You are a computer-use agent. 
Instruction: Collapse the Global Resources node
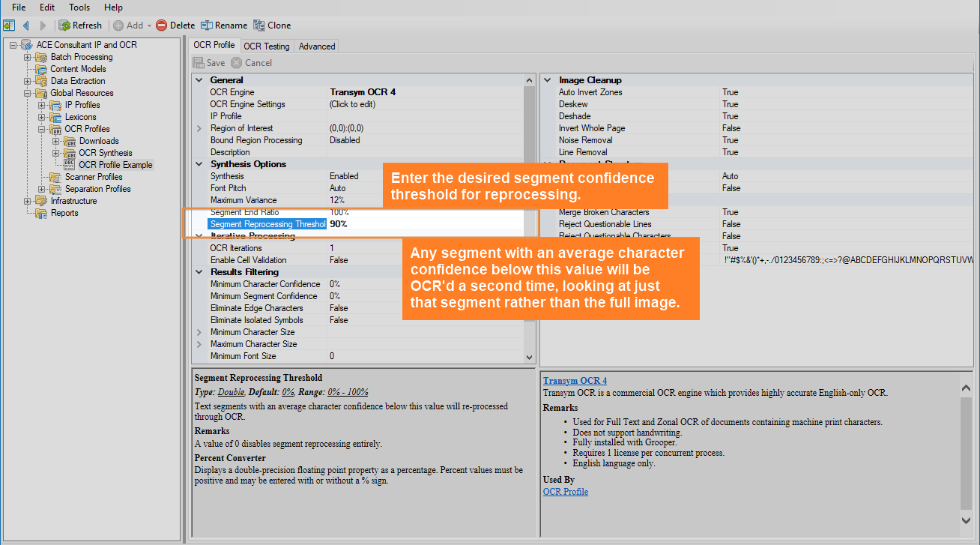pos(27,93)
